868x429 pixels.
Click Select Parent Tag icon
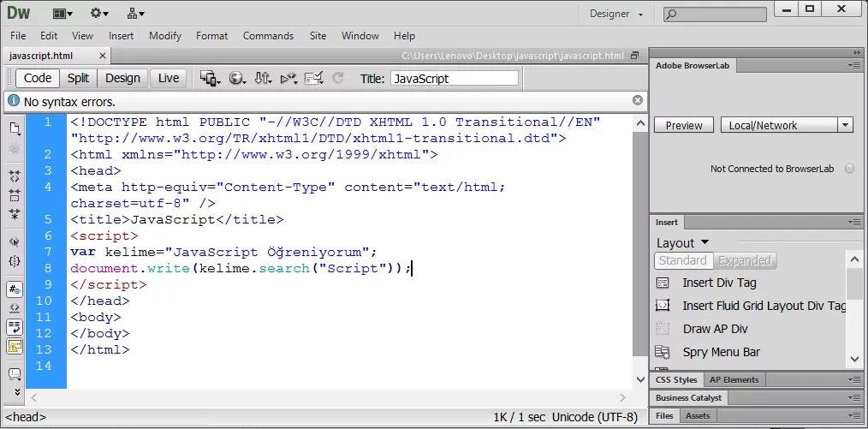[15, 241]
